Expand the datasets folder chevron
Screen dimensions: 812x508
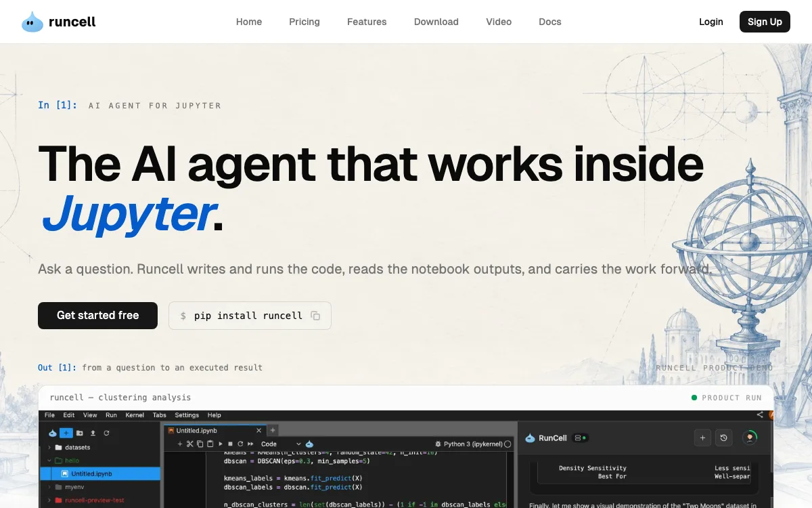49,448
